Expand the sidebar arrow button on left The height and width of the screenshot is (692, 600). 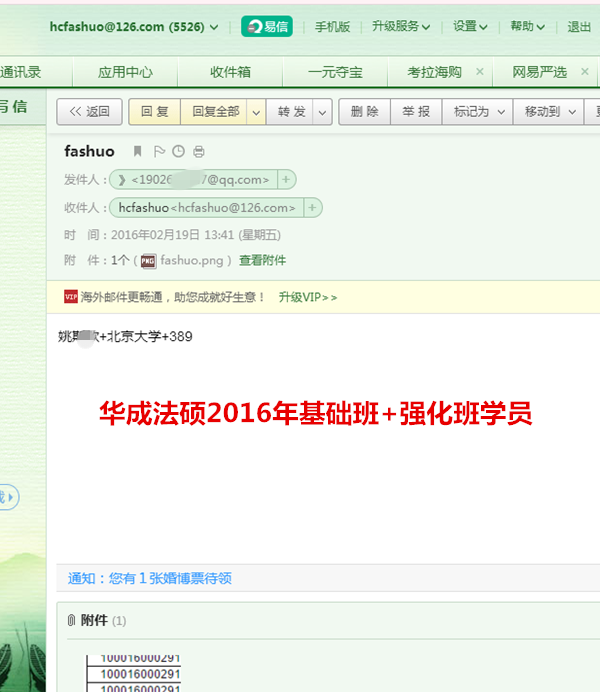pyautogui.click(x=9, y=497)
